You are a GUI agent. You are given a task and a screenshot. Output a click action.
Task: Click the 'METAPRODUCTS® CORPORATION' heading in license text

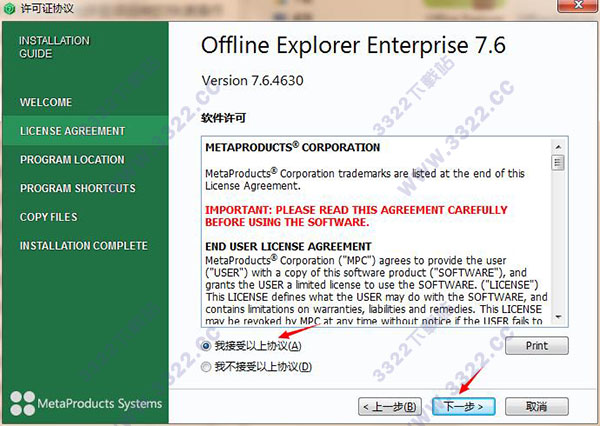click(x=293, y=147)
